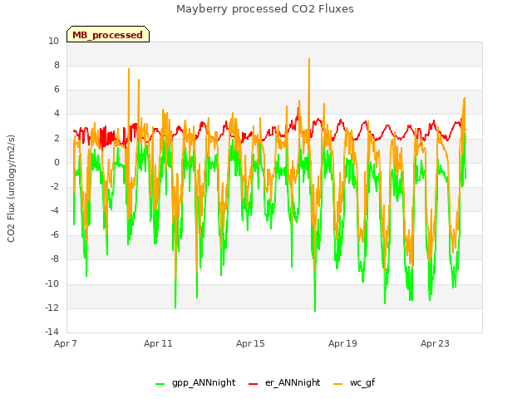Click y-axis tick label 10
The width and height of the screenshot is (532, 399).
[53, 41]
